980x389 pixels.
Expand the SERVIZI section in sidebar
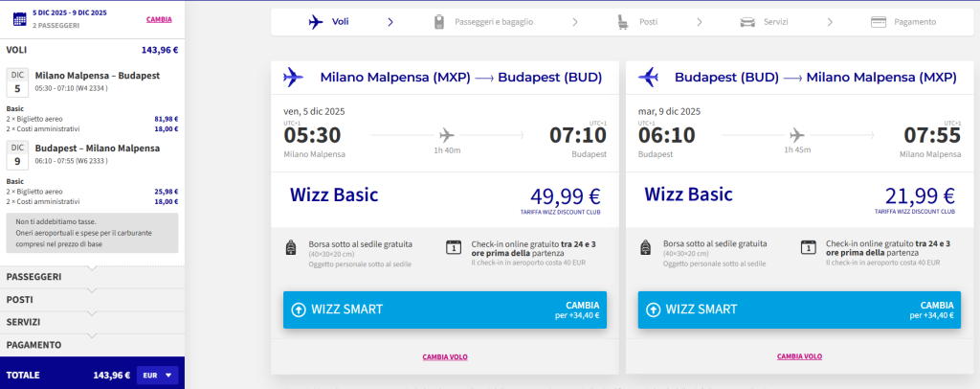pyautogui.click(x=92, y=322)
